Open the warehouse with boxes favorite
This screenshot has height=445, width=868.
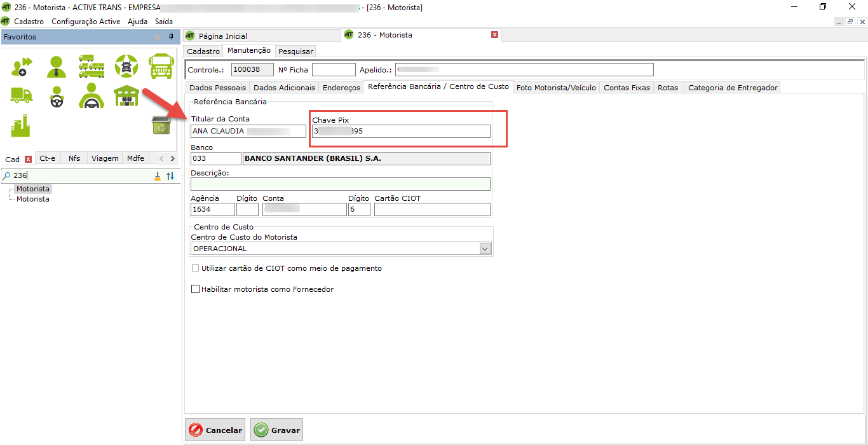click(x=126, y=96)
